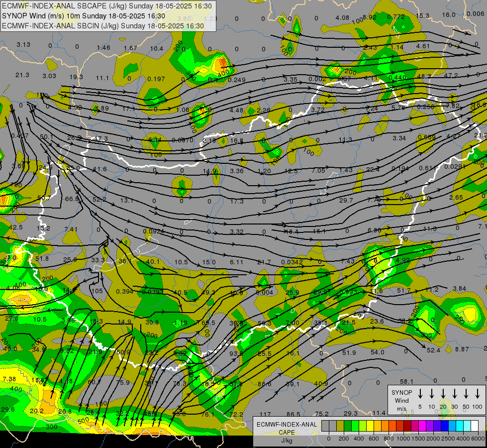Viewport: 487px width, 448px height.
Task: Click the SYNOP label in the wind legend
Action: (401, 393)
